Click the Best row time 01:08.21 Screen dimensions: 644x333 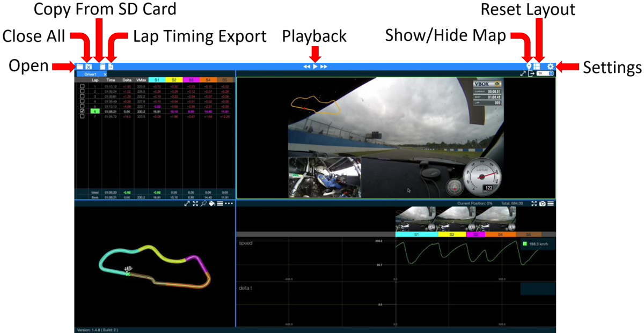tap(111, 197)
